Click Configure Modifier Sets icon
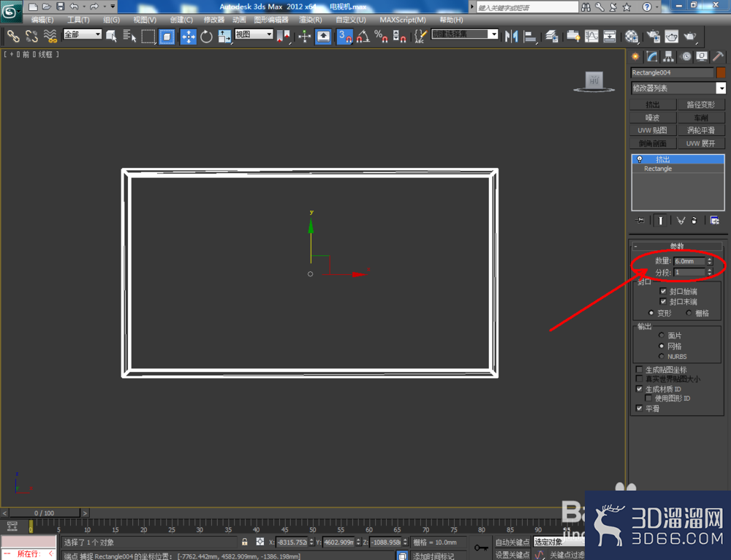This screenshot has height=560, width=731. (x=715, y=221)
